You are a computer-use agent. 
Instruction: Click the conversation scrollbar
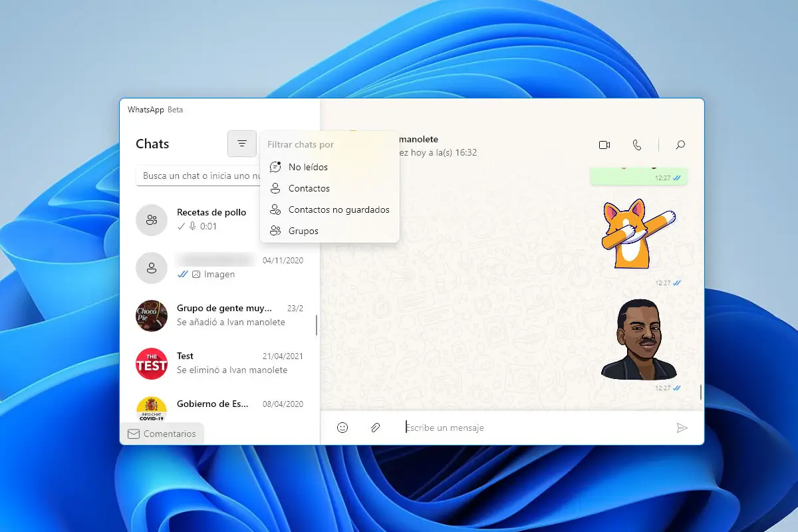pyautogui.click(x=701, y=393)
